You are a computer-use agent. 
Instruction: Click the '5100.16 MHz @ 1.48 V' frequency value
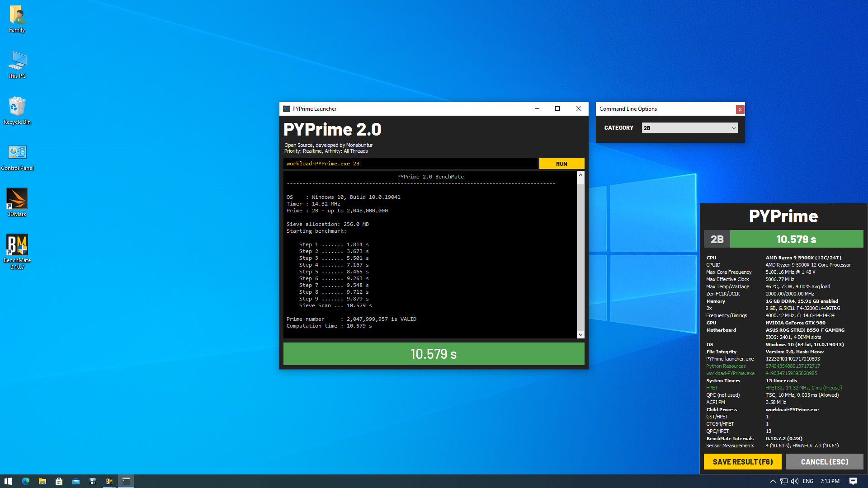coord(790,272)
